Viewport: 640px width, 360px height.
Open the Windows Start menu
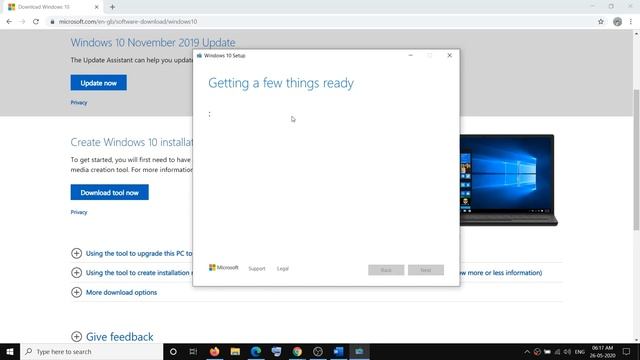[10, 351]
